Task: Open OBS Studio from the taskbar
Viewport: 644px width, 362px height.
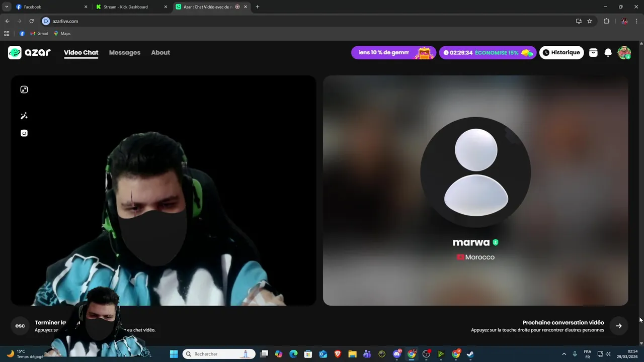Action: coord(426,354)
